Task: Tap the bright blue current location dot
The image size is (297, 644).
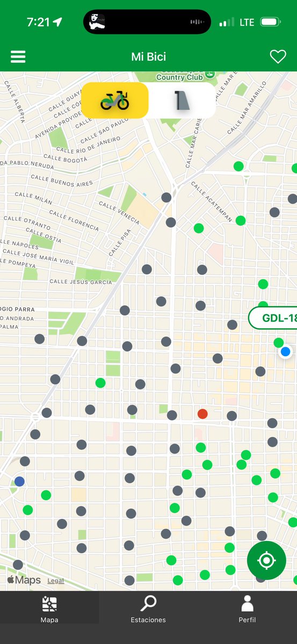Action: 286,352
